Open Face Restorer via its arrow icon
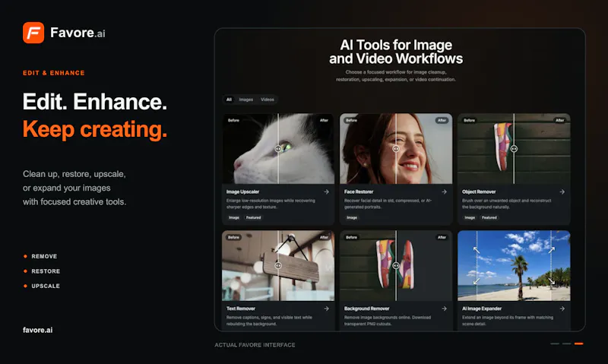This screenshot has width=608, height=364. pos(445,192)
